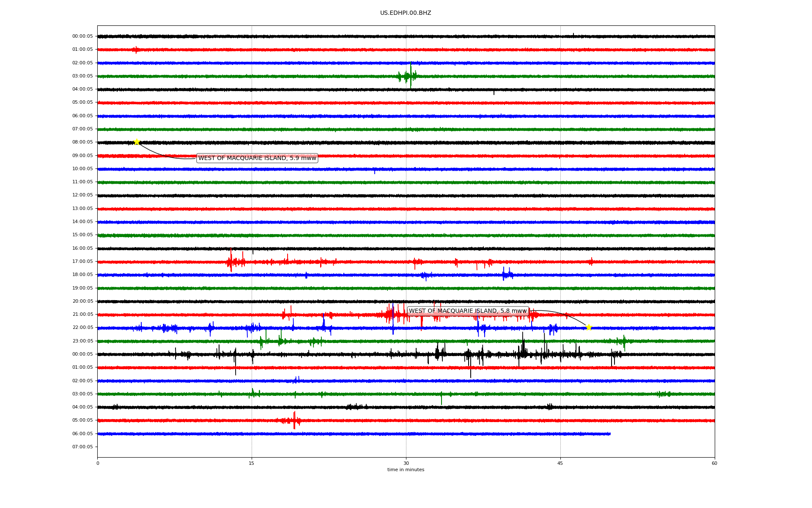Click the US.EDHPI.00.BHZ plot title
This screenshot has width=812, height=508.
click(405, 13)
